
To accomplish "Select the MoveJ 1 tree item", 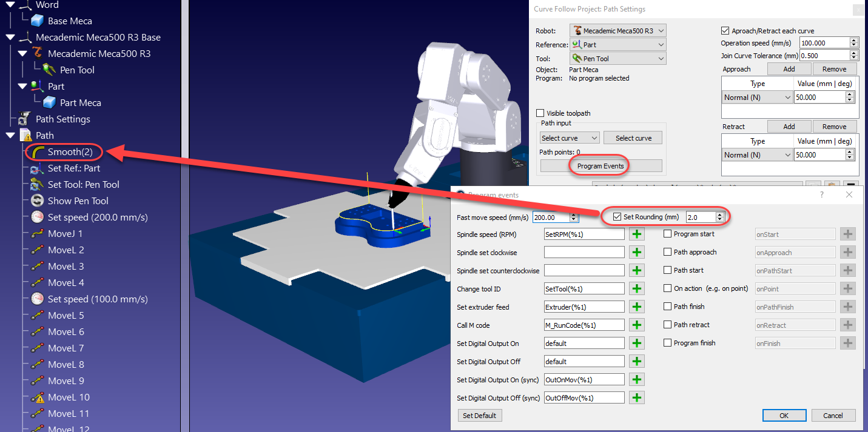I will coord(65,234).
